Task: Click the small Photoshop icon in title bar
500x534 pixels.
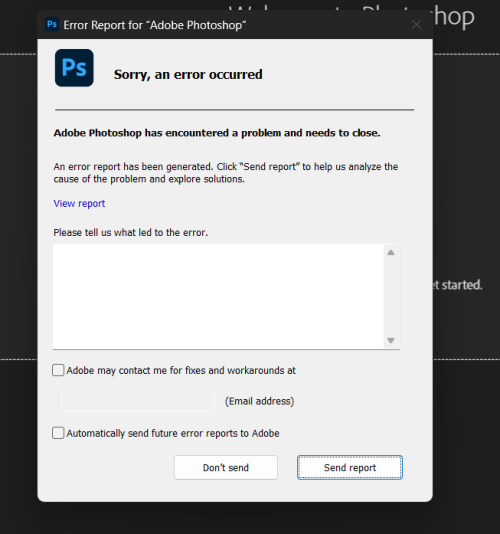Action: 52,25
